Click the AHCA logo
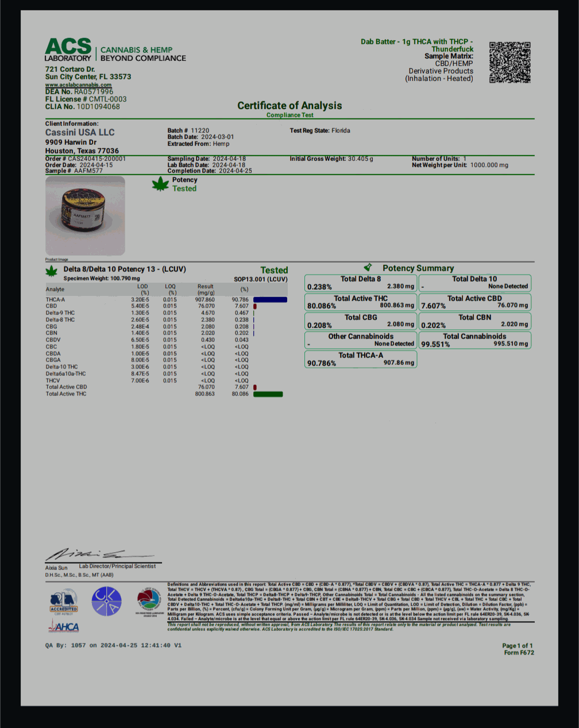Screen dimensions: 579x728 coord(64,627)
